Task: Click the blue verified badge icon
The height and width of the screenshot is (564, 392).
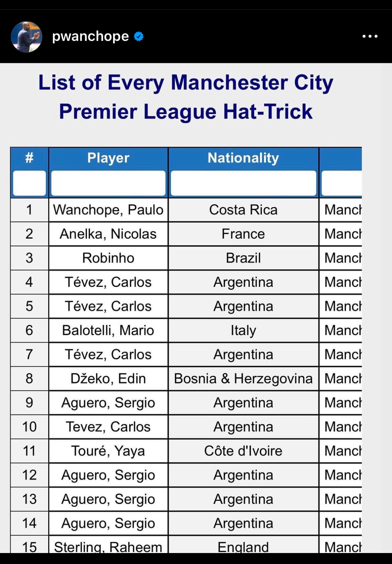Action: (139, 36)
